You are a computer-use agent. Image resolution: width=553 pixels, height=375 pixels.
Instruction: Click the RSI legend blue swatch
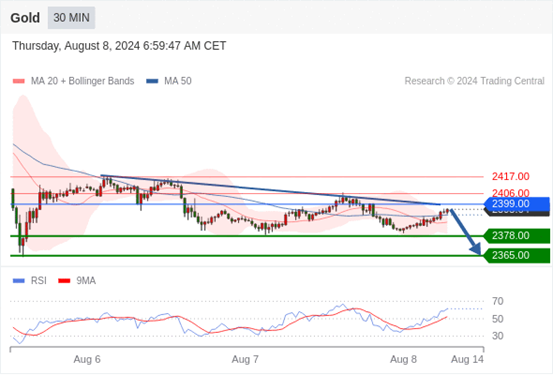click(x=19, y=281)
